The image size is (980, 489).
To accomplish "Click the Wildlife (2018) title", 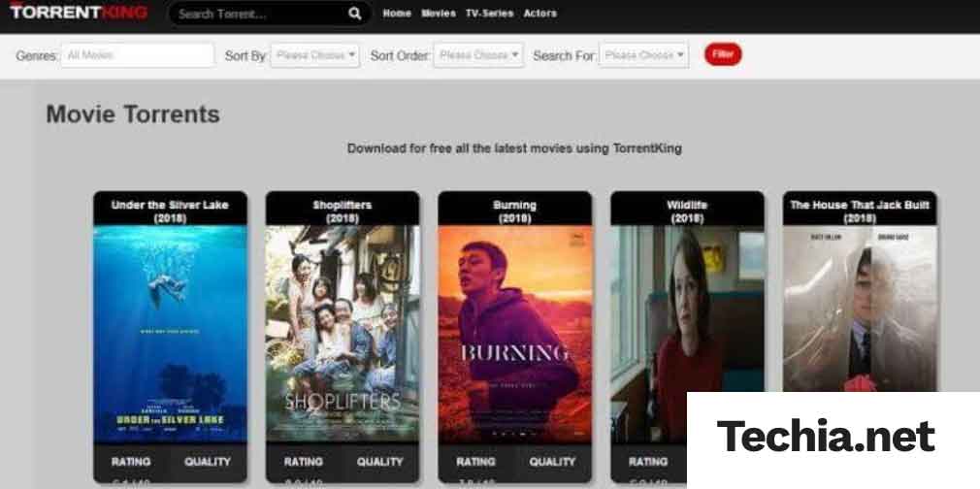I will 688,212.
